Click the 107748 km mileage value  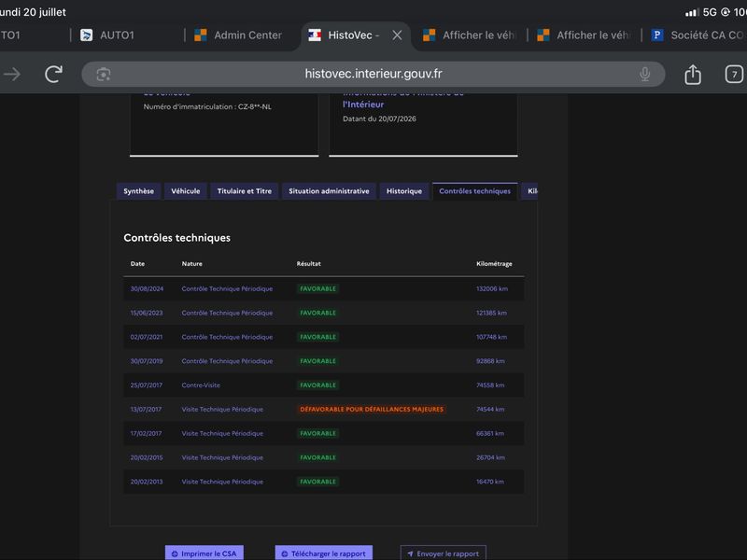[492, 337]
